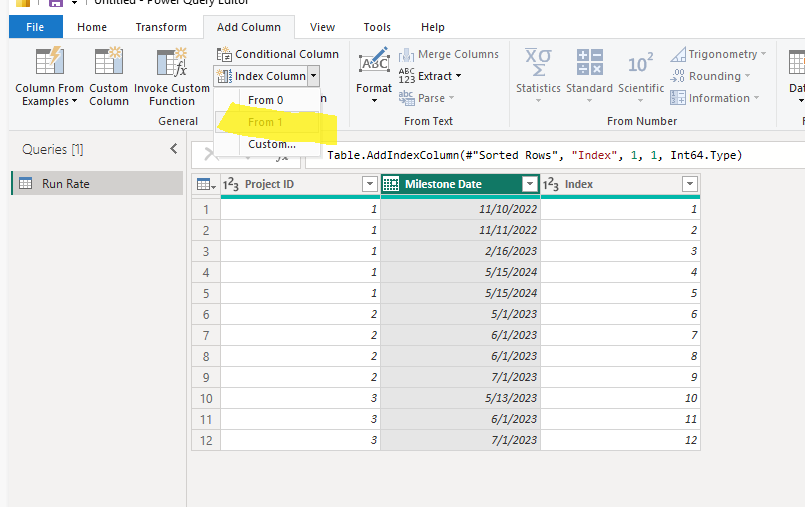Select the Add Column ribbon tab
Image resolution: width=805 pixels, height=507 pixels.
(x=248, y=27)
